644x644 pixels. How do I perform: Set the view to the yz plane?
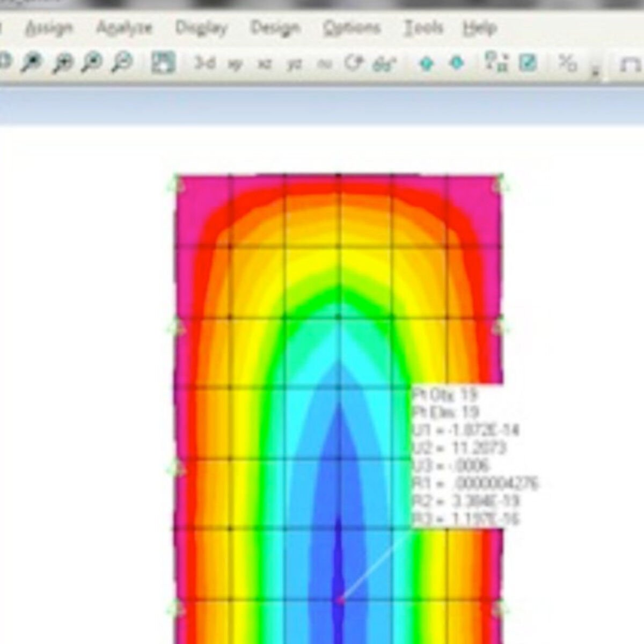(x=294, y=64)
